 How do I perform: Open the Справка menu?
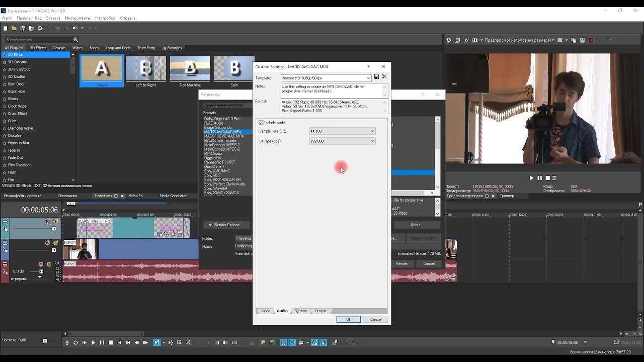pos(128,18)
